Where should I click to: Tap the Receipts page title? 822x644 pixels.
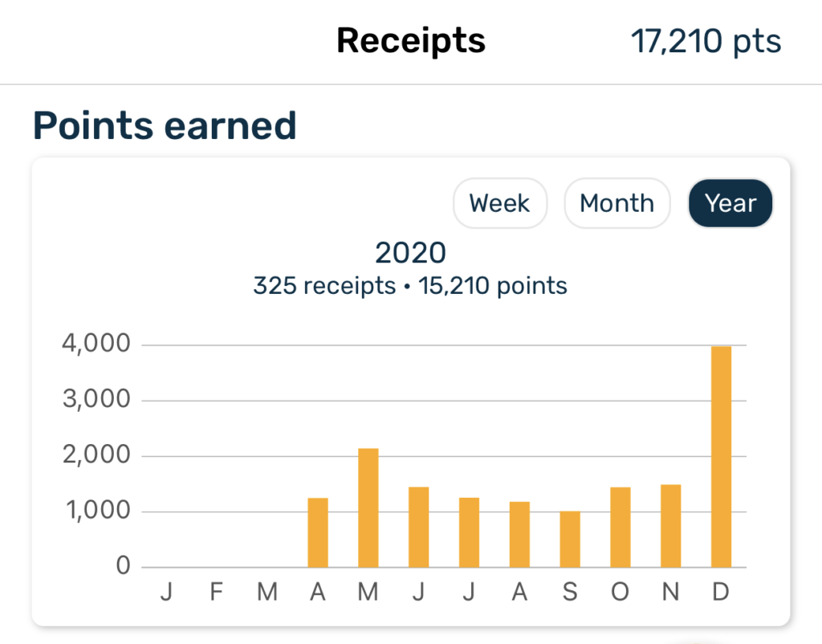[x=410, y=41]
